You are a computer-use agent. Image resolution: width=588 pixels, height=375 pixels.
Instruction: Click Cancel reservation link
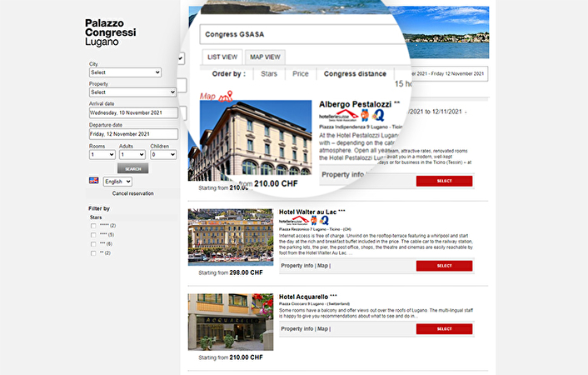[x=132, y=193]
